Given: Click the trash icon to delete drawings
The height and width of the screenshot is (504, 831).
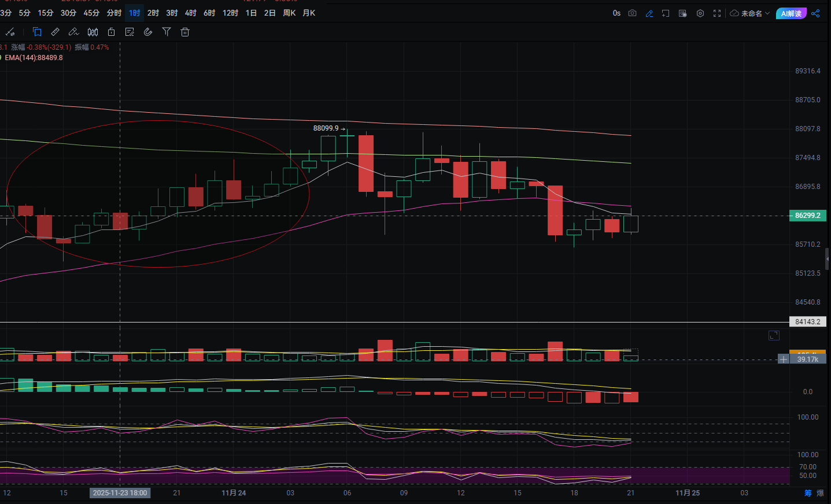Looking at the screenshot, I should [x=185, y=32].
